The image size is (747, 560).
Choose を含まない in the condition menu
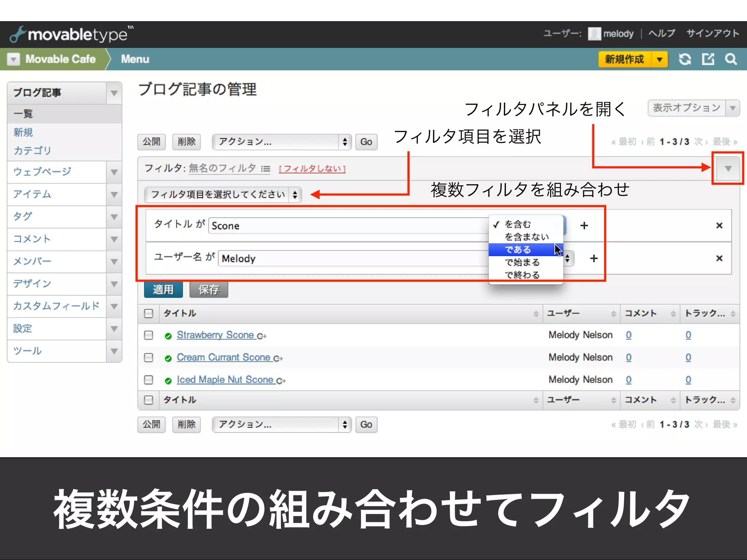tap(526, 237)
